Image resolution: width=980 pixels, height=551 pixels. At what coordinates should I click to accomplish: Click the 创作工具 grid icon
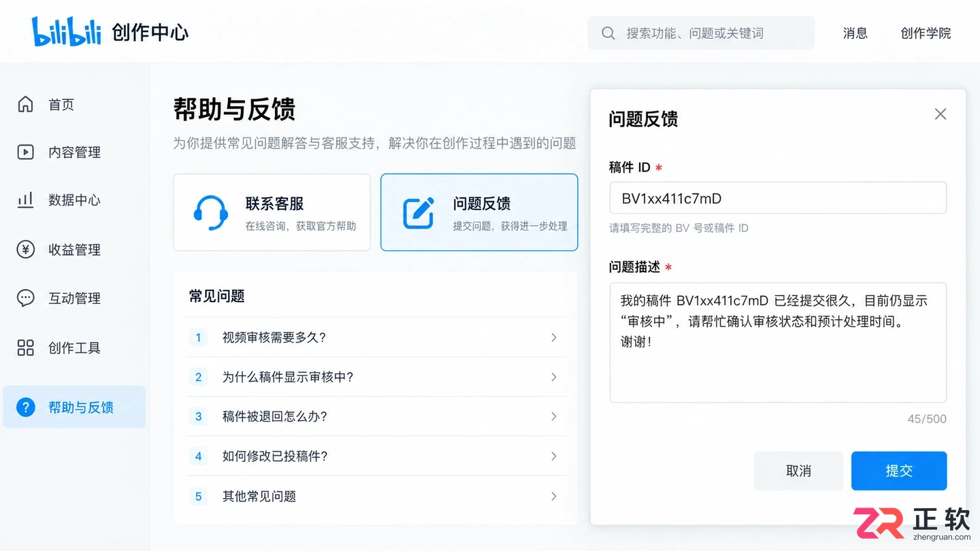(25, 348)
